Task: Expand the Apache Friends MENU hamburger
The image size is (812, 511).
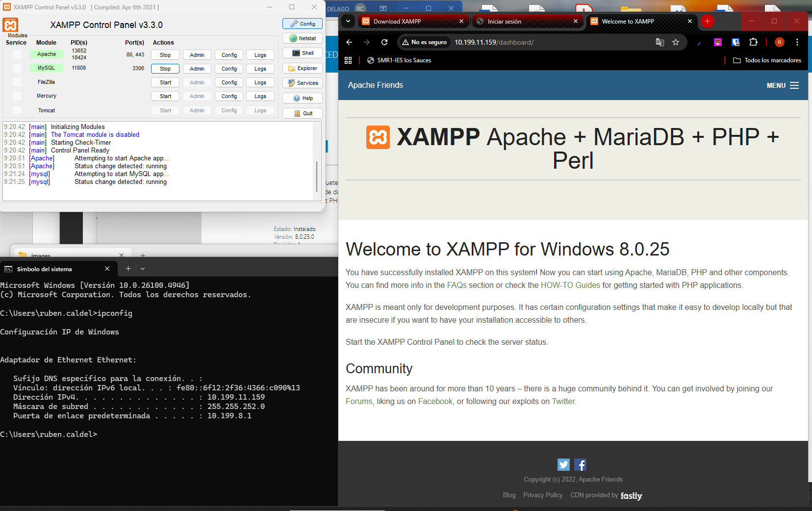Action: [783, 85]
